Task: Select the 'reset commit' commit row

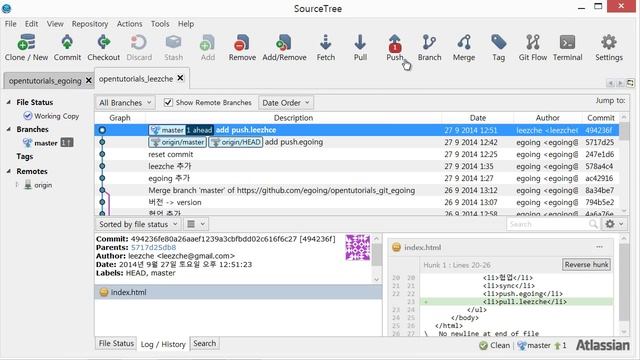Action: point(356,154)
